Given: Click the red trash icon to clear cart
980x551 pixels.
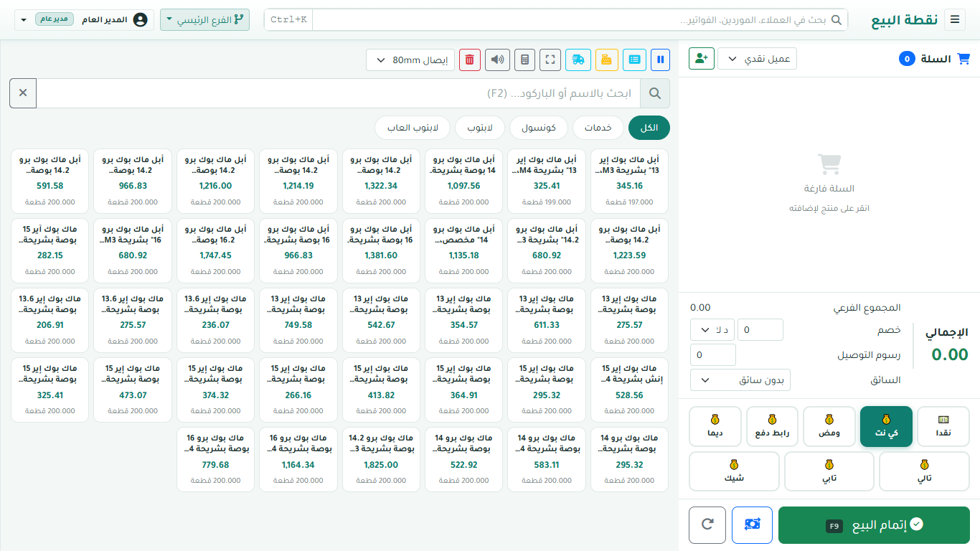Looking at the screenshot, I should [x=470, y=60].
